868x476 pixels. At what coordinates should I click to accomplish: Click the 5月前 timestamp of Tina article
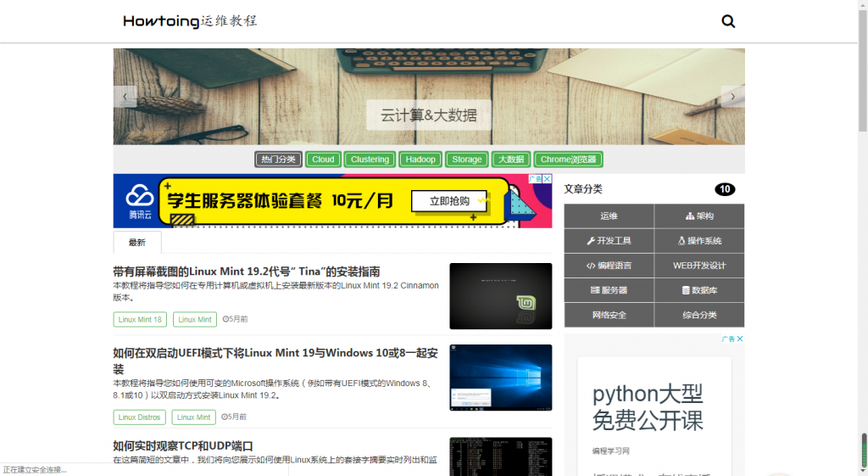[236, 319]
